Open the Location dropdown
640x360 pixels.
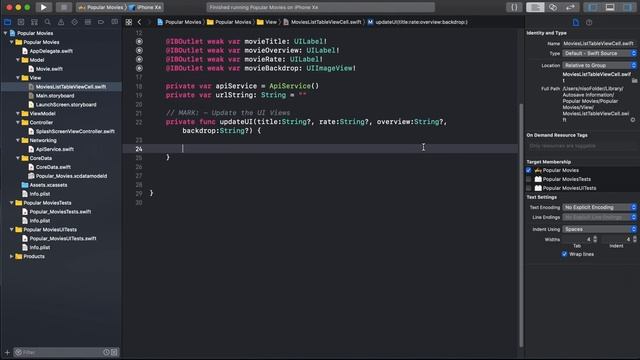[x=600, y=65]
